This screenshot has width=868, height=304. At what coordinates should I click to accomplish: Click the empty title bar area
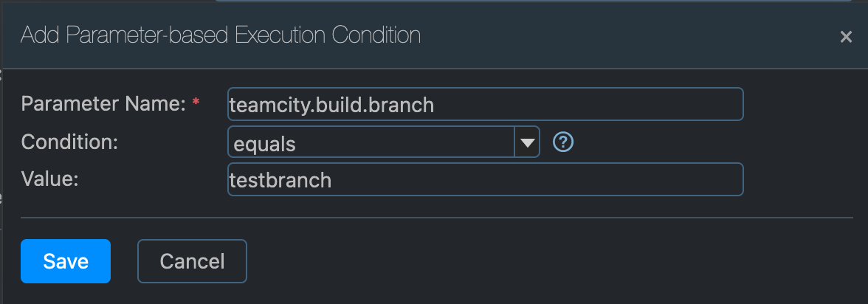627,35
